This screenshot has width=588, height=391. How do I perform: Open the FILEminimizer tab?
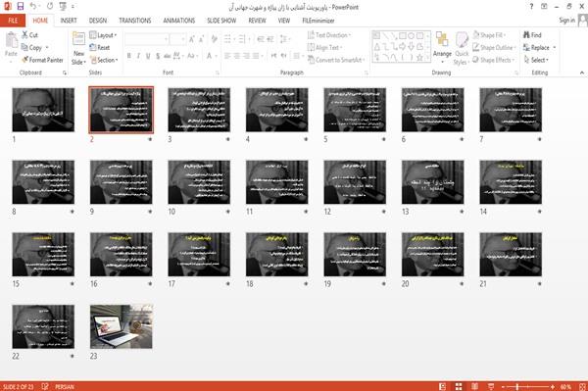318,21
